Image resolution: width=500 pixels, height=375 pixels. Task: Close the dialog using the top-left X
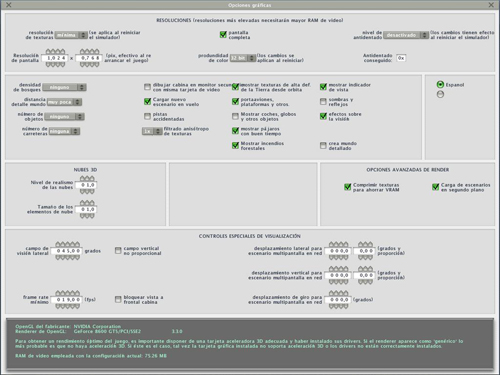pos(9,5)
